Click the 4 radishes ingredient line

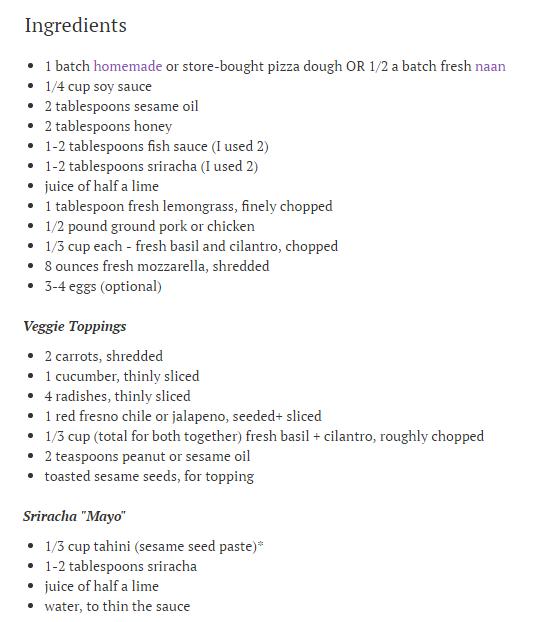pyautogui.click(x=118, y=396)
